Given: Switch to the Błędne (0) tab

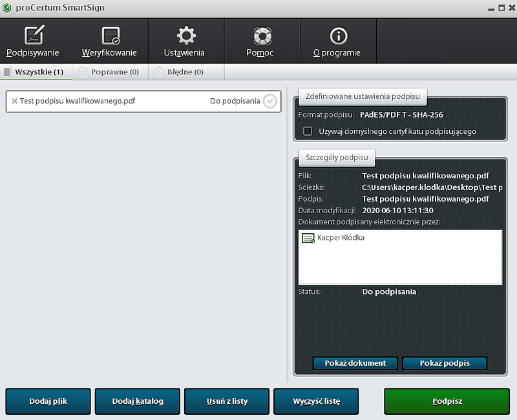Looking at the screenshot, I should click(x=187, y=72).
